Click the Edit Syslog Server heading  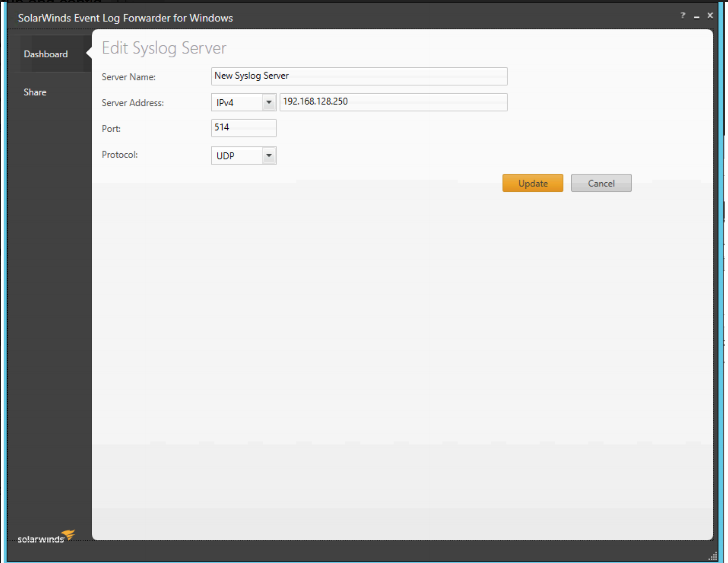164,48
